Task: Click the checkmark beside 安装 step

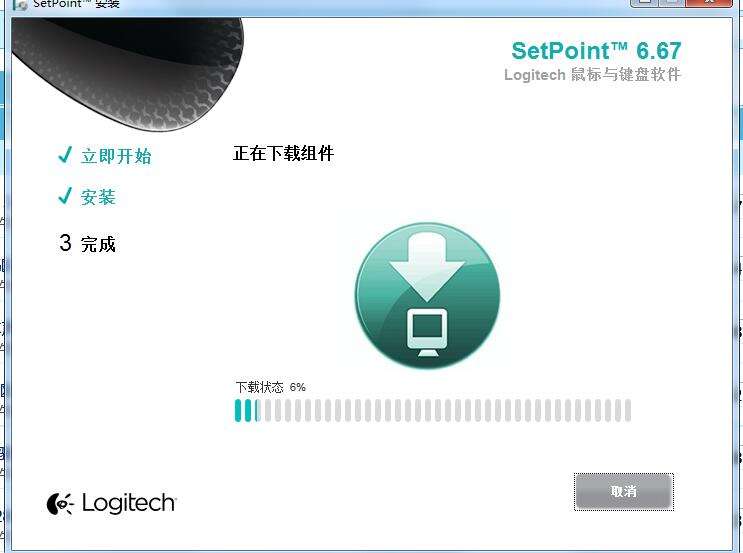Action: point(64,195)
